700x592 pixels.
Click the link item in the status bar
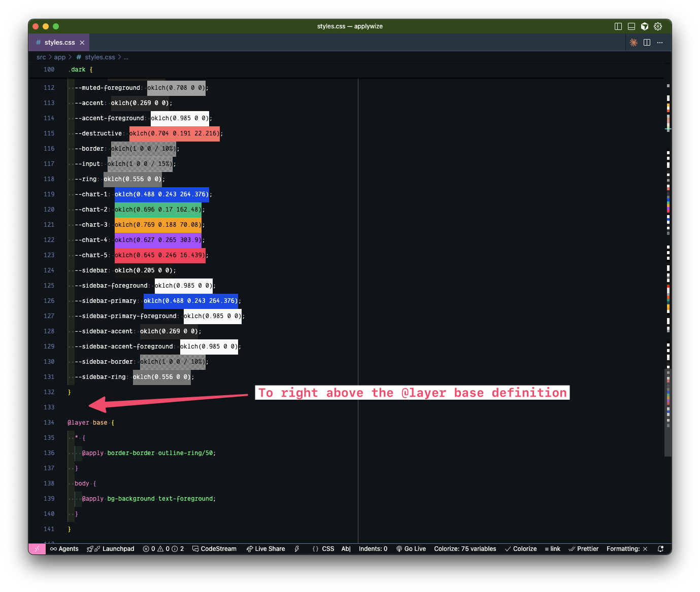pos(552,548)
